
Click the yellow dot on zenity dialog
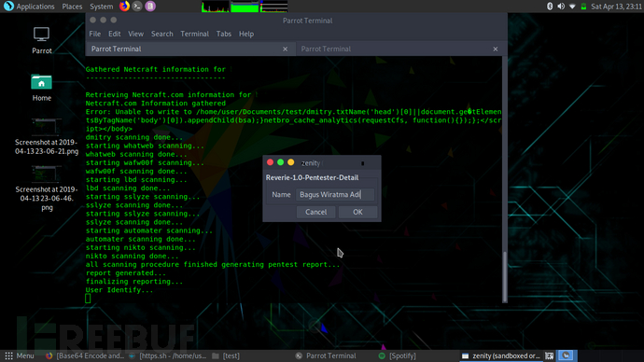point(291,162)
